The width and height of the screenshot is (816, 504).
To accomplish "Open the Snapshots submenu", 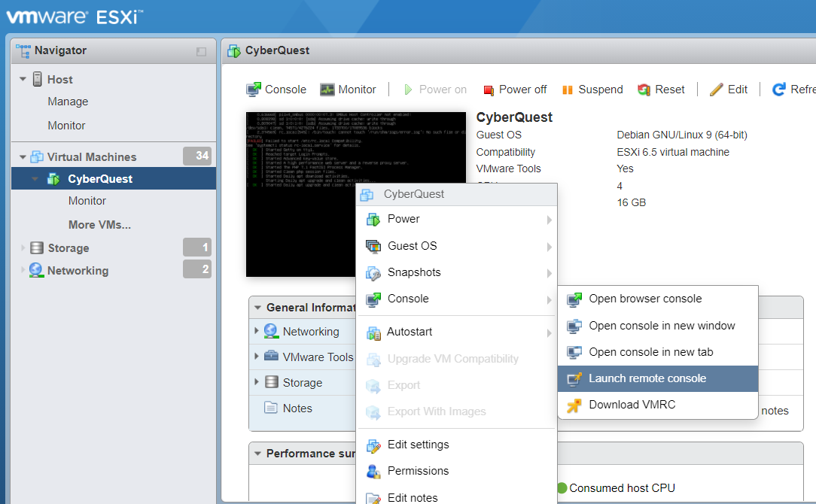I will click(456, 272).
